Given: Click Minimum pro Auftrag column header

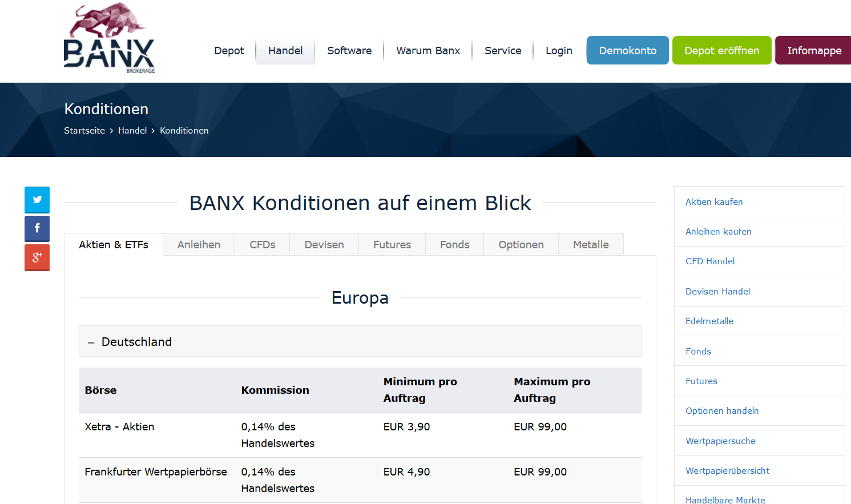Looking at the screenshot, I should click(420, 390).
